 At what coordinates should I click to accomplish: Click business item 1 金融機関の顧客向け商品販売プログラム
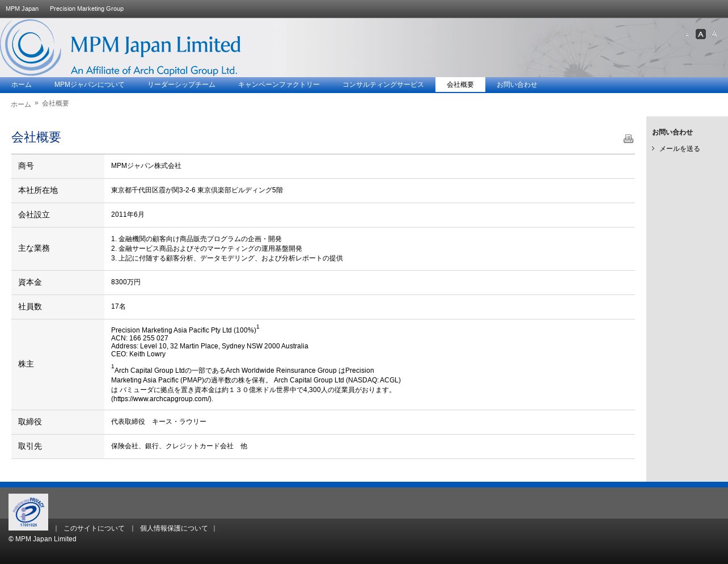coord(196,239)
